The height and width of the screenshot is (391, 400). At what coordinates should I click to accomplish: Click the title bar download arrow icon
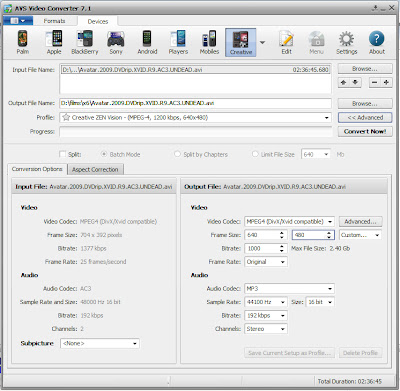(375, 8)
